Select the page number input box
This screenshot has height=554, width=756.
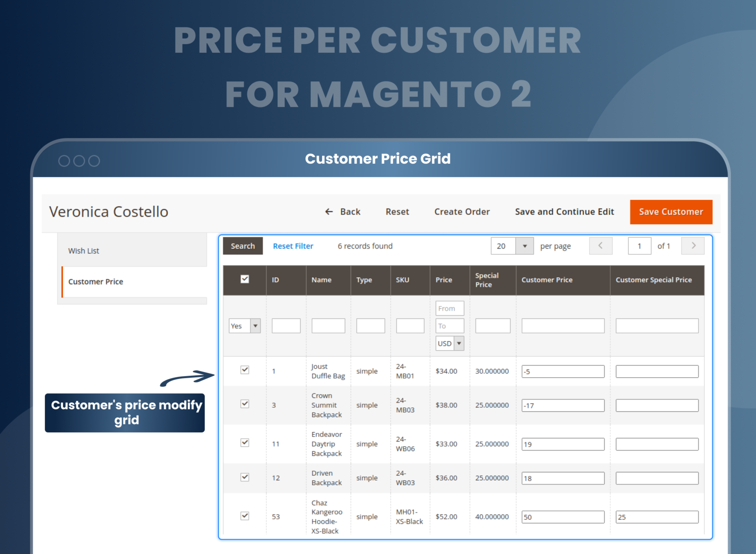click(639, 246)
